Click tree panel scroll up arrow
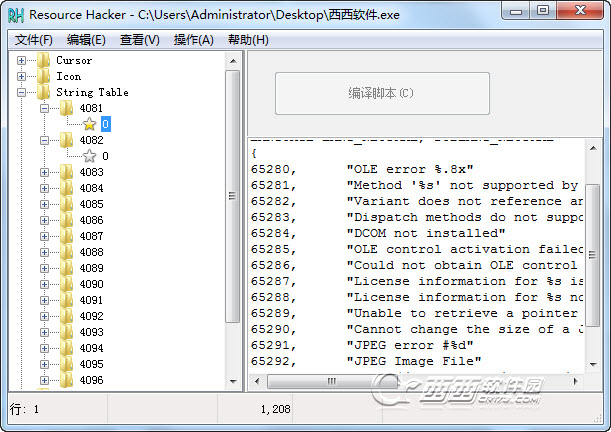 click(x=233, y=61)
